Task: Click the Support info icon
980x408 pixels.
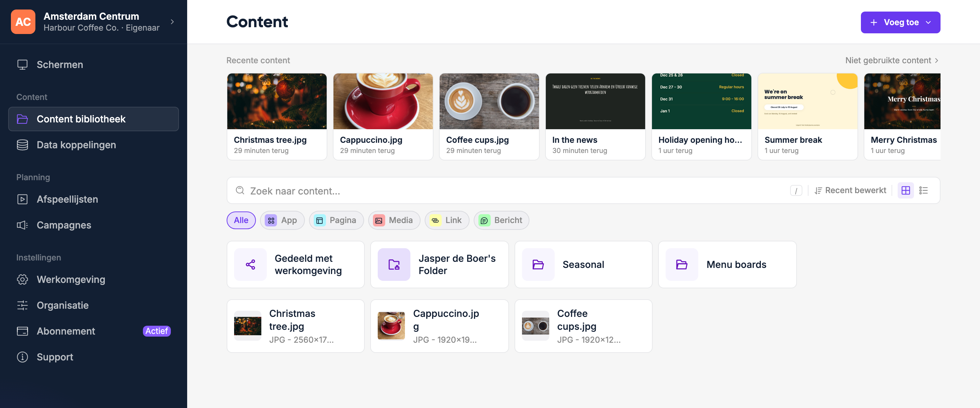Action: [22, 357]
